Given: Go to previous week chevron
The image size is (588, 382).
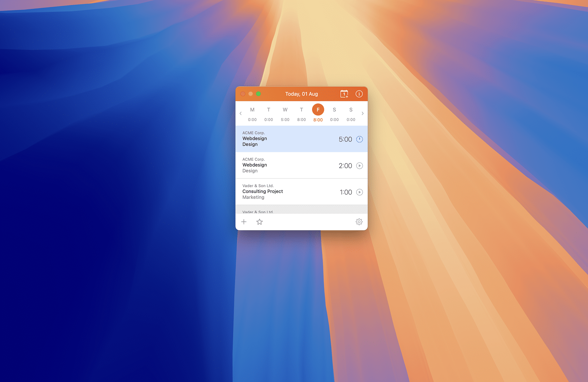Looking at the screenshot, I should [x=240, y=114].
